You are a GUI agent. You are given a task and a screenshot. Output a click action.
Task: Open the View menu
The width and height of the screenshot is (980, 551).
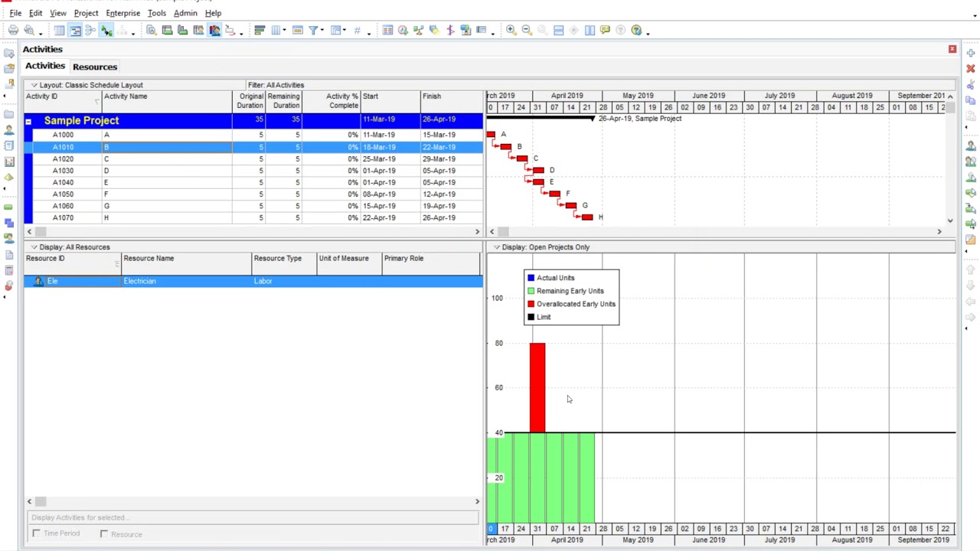[x=57, y=13]
